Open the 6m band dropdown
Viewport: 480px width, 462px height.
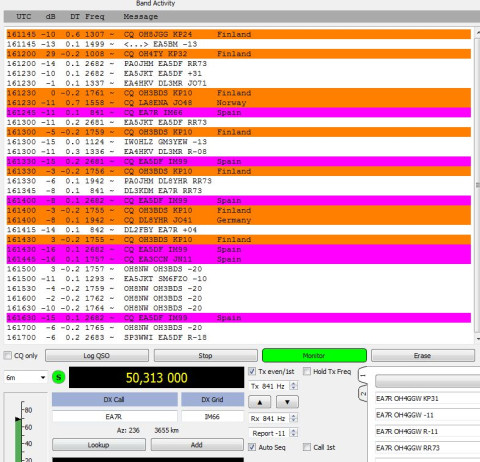click(x=25, y=378)
